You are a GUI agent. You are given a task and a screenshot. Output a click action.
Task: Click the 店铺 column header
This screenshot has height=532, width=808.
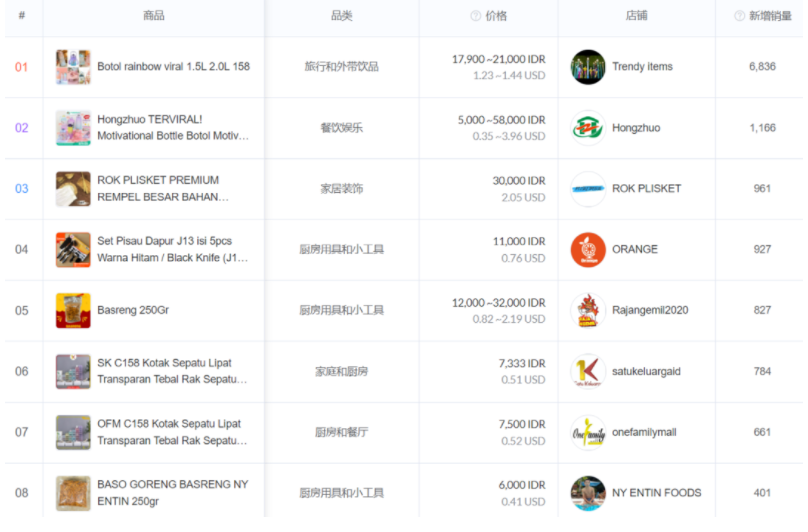click(636, 16)
